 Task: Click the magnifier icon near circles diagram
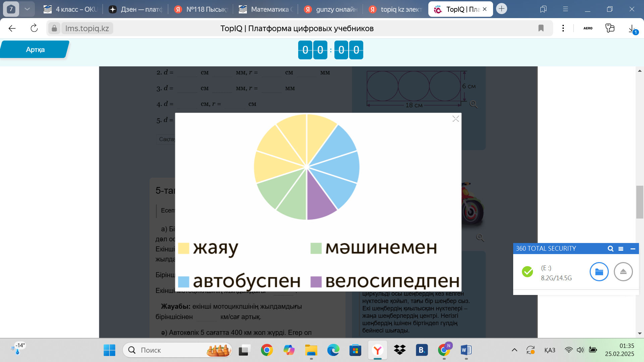click(473, 104)
